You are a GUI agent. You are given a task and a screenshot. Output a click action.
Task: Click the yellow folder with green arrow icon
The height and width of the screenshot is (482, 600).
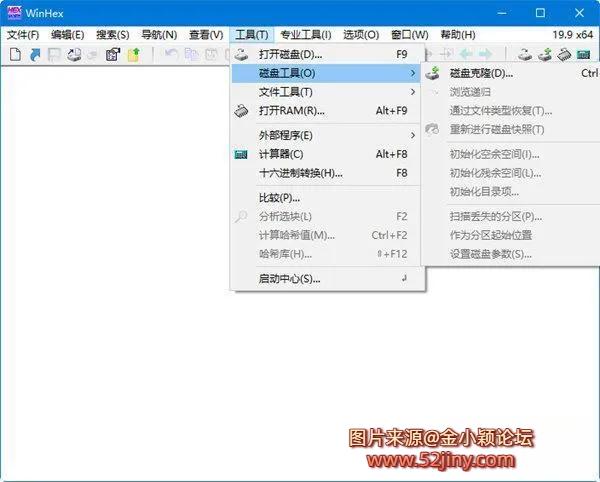(x=132, y=54)
